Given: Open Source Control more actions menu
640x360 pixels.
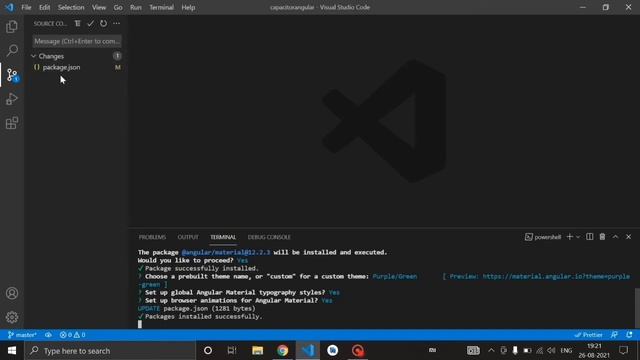Looking at the screenshot, I should (x=117, y=24).
